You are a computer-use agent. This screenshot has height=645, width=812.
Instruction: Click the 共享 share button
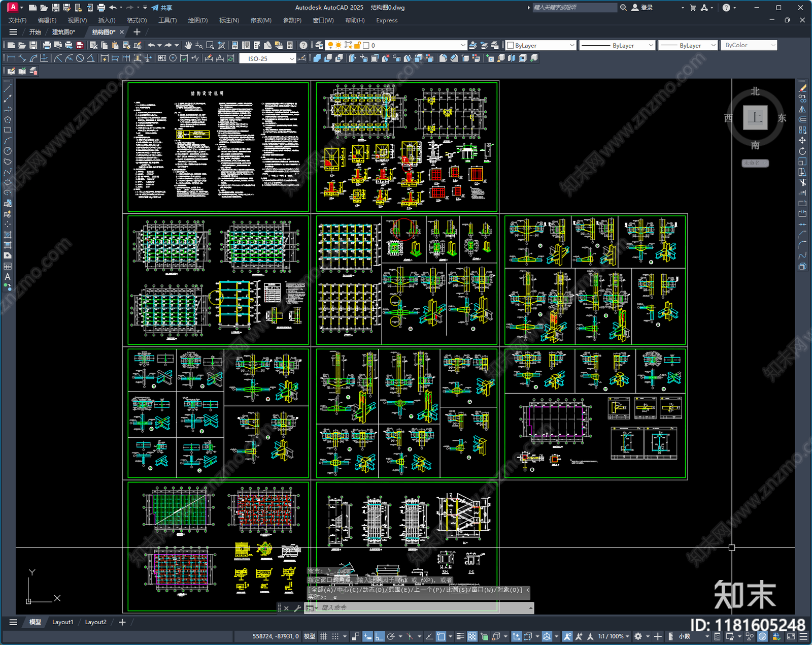(162, 8)
